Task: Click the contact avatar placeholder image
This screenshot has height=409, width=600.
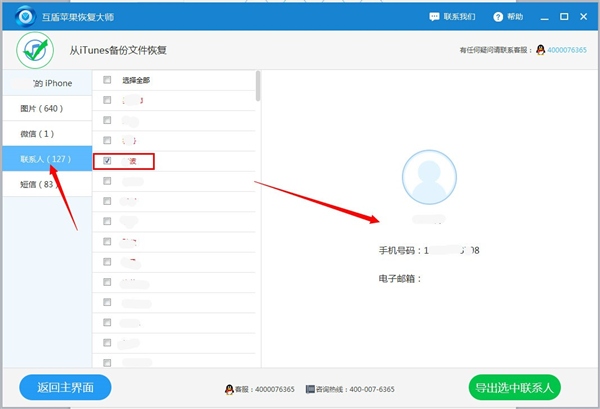Action: point(429,177)
